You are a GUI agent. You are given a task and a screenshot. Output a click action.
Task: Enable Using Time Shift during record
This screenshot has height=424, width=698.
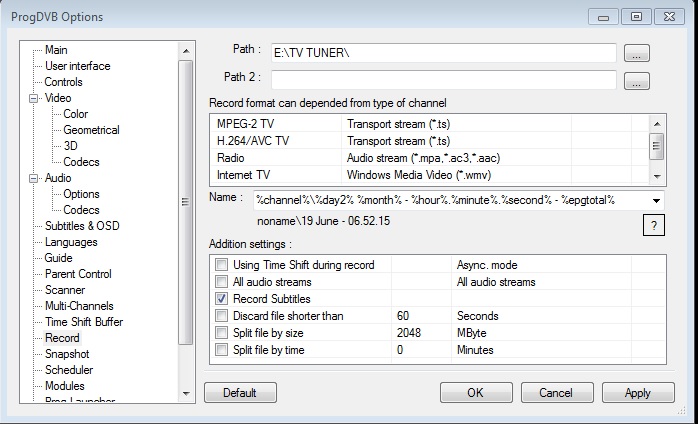point(221,265)
